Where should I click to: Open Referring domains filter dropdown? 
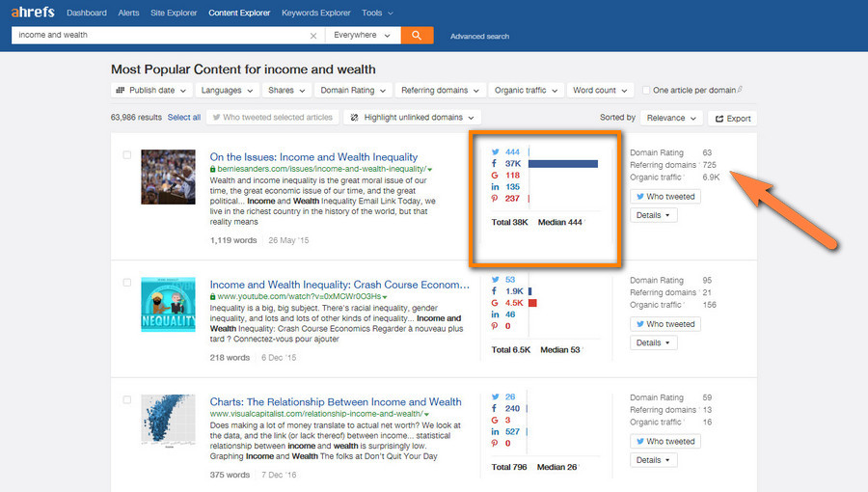[x=440, y=91]
